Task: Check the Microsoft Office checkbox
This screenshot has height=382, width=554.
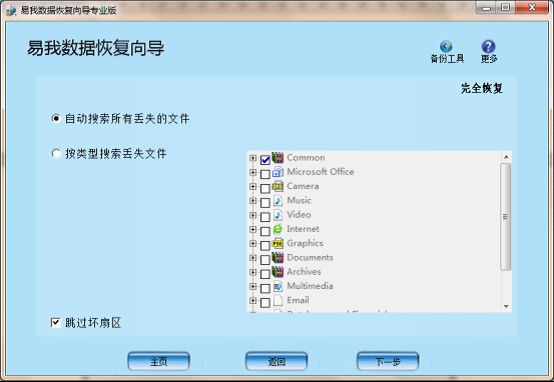Action: tap(265, 174)
